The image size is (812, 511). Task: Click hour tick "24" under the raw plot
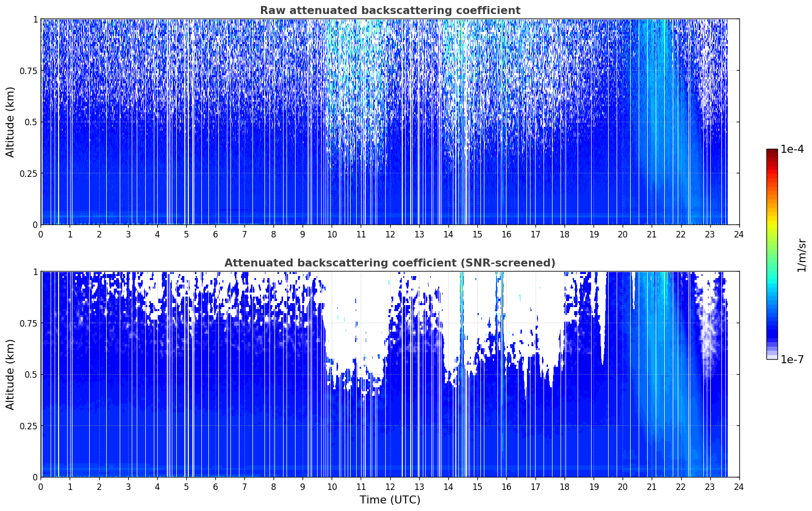739,234
